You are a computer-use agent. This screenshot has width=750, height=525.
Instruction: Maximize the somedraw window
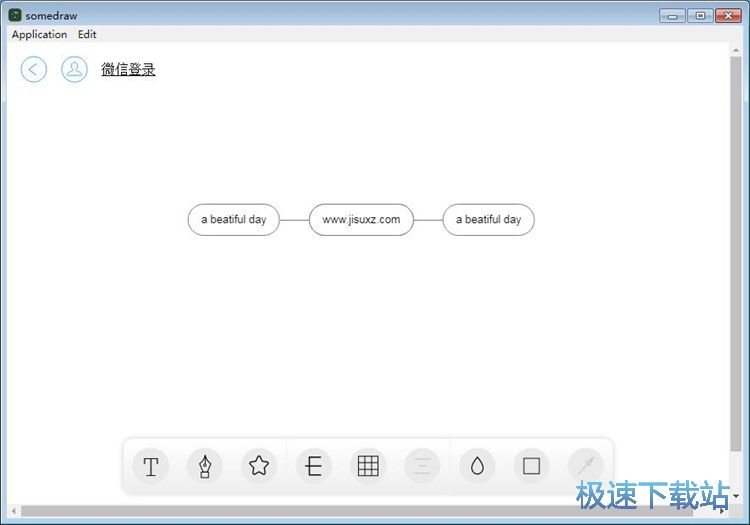tap(700, 16)
